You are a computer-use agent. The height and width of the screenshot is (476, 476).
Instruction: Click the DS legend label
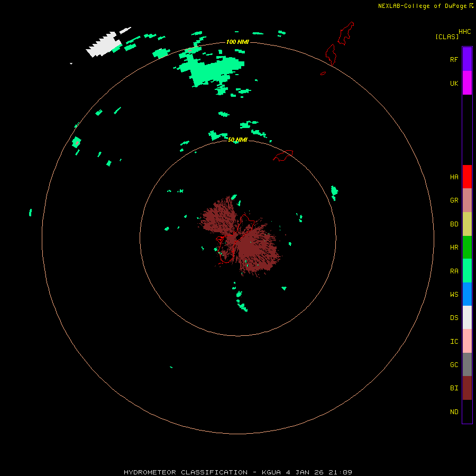(x=454, y=317)
